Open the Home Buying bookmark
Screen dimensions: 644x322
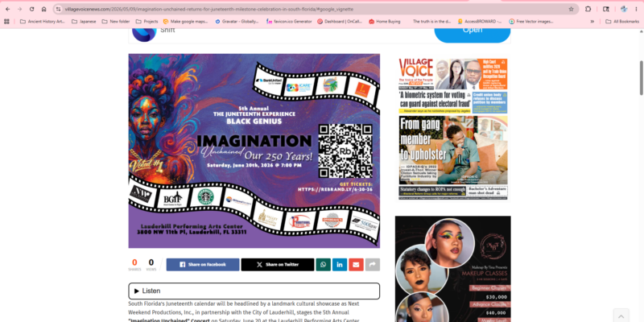click(x=385, y=22)
